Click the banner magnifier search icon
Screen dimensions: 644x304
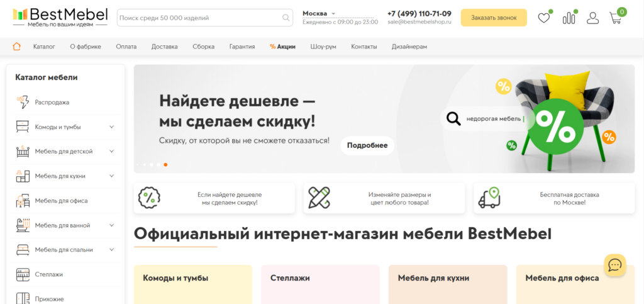[453, 119]
